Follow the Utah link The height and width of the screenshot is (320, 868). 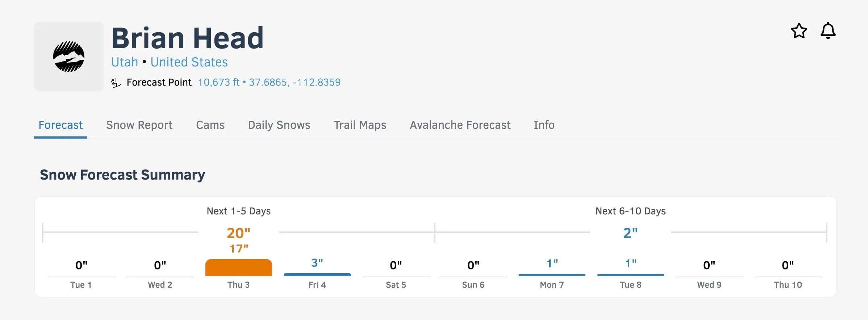point(124,62)
